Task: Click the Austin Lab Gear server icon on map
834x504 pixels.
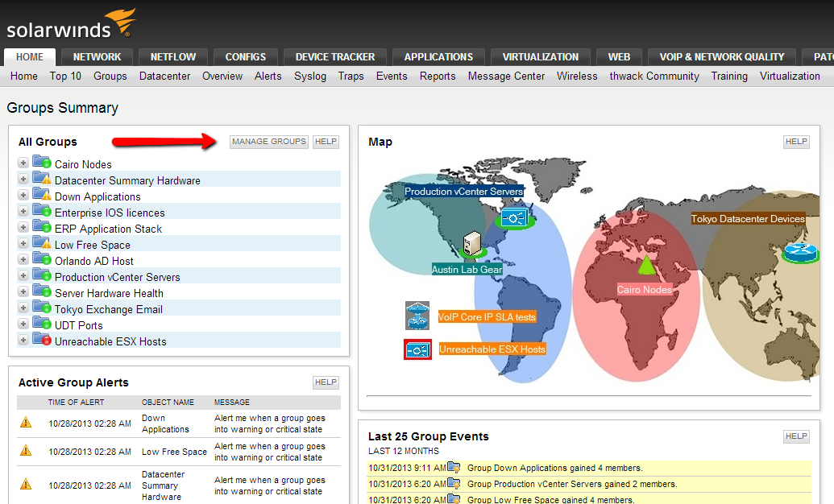Action: 471,243
